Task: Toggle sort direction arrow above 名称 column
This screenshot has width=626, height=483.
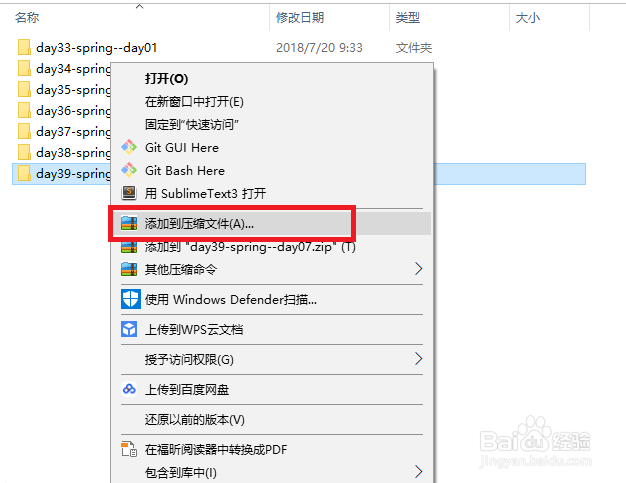Action: [x=139, y=6]
